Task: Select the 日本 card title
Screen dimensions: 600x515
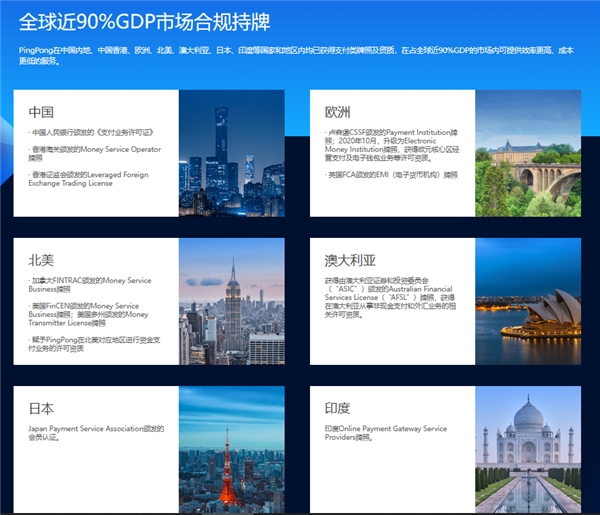Action: tap(41, 409)
